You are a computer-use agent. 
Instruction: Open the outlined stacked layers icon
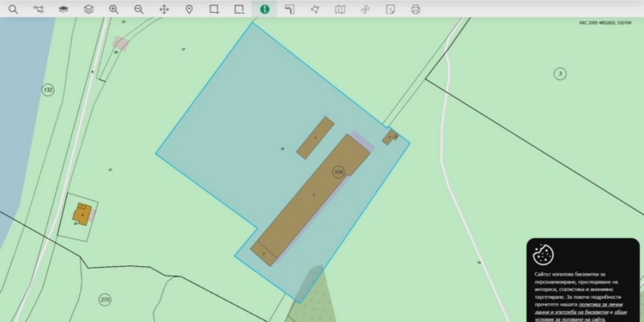[88, 9]
